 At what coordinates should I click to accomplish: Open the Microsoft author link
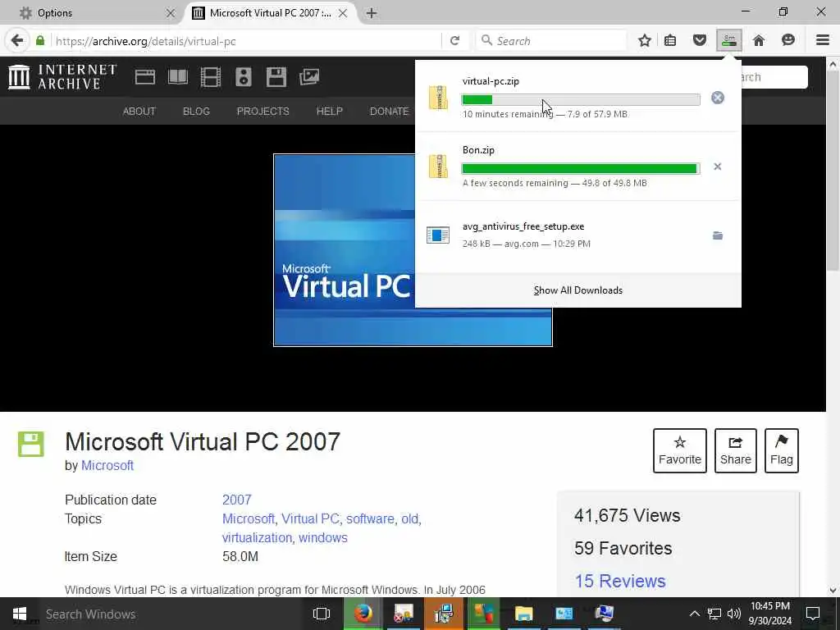107,466
